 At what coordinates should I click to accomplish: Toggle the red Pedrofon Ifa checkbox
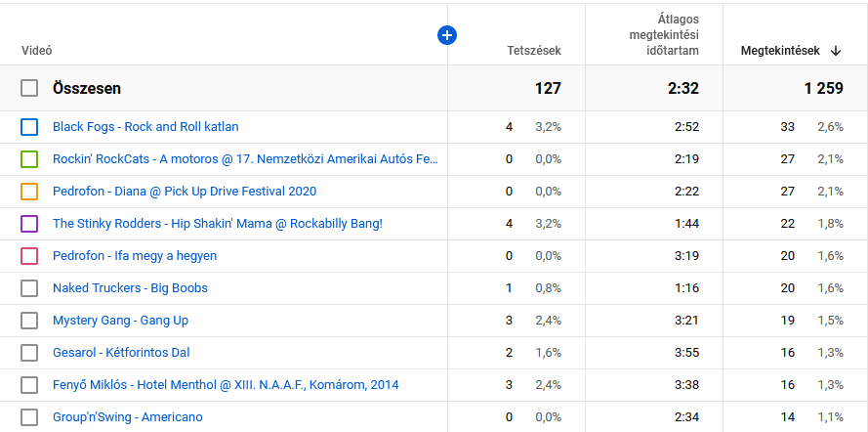pyautogui.click(x=29, y=256)
